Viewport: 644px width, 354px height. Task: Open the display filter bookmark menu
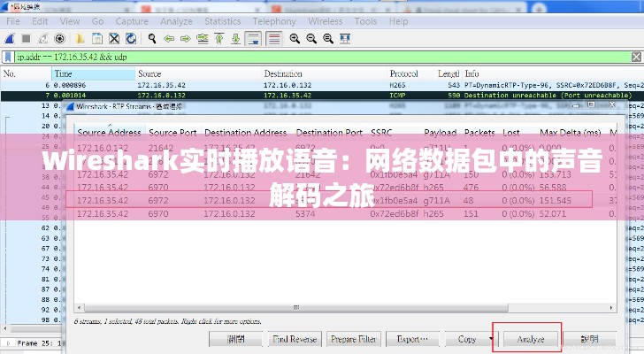point(8,56)
